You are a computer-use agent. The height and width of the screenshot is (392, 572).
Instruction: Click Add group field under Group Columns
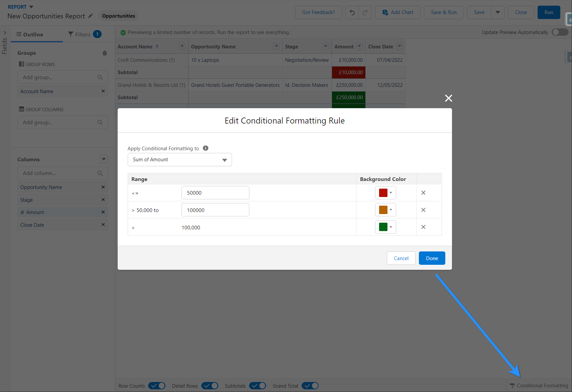point(63,123)
